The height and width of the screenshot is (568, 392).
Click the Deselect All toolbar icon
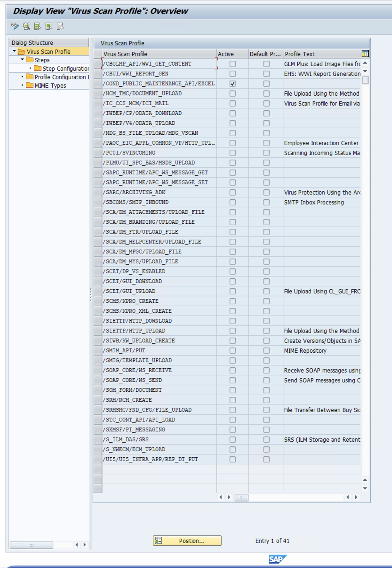[x=60, y=27]
